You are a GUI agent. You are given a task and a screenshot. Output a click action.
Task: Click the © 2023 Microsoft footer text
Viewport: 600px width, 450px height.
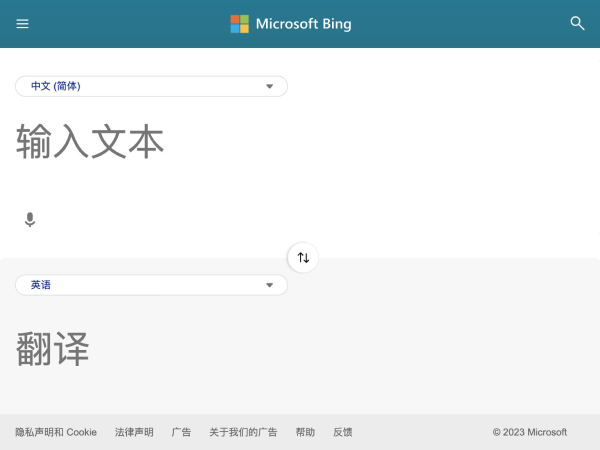529,432
